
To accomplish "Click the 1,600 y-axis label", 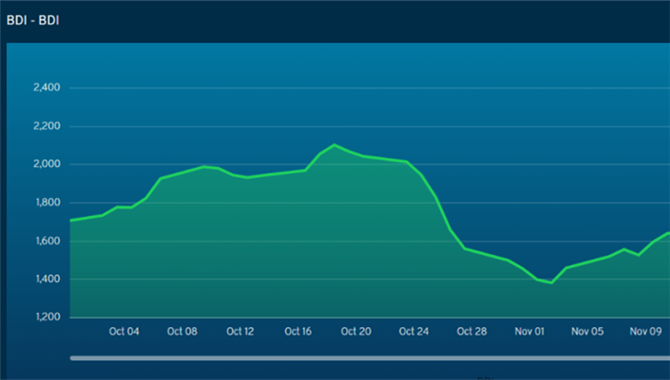I will [x=47, y=241].
